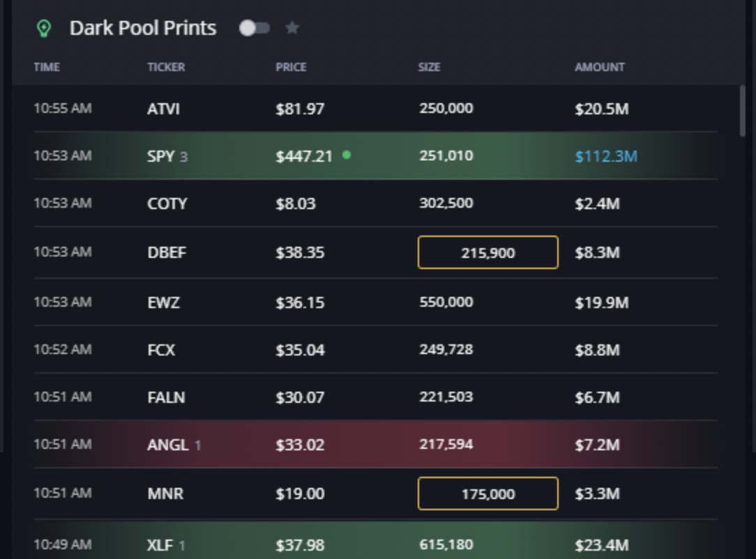Screen dimensions: 756x559
Task: Sort by the PRICE column header
Action: (x=292, y=67)
